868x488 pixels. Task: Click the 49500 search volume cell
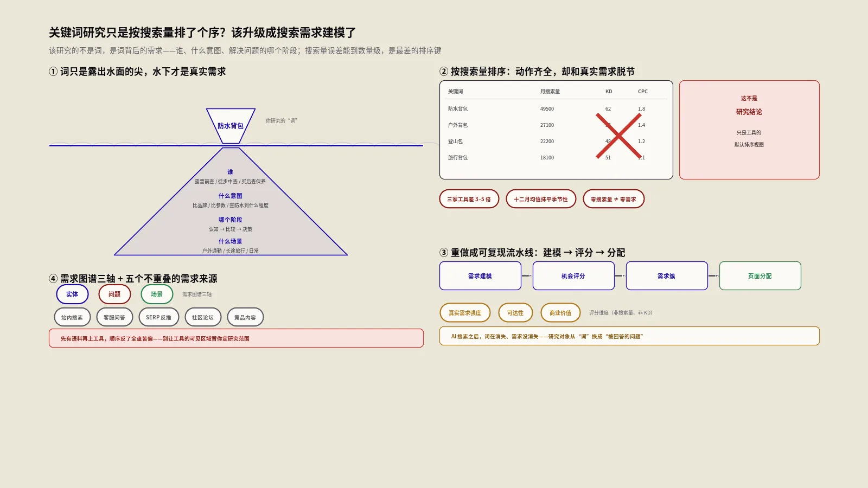point(547,109)
